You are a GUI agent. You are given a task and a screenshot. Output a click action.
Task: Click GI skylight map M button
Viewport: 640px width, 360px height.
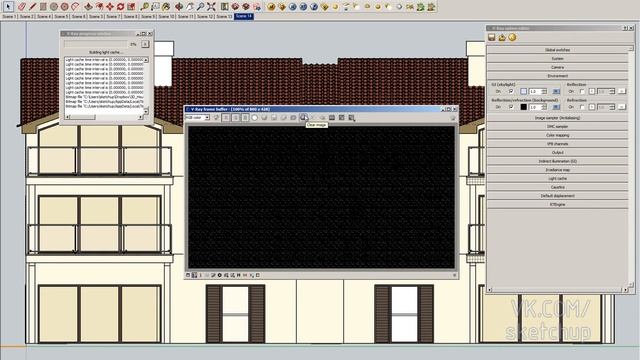[x=556, y=91]
